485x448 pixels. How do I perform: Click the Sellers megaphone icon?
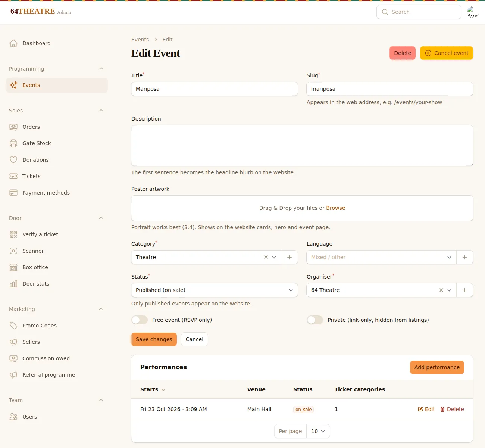(x=13, y=342)
